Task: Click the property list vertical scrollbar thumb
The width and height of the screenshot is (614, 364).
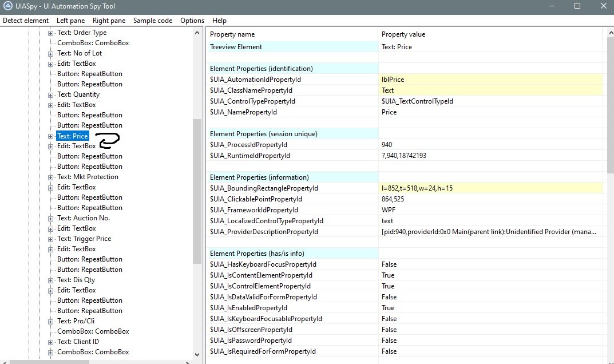Action: 611,106
